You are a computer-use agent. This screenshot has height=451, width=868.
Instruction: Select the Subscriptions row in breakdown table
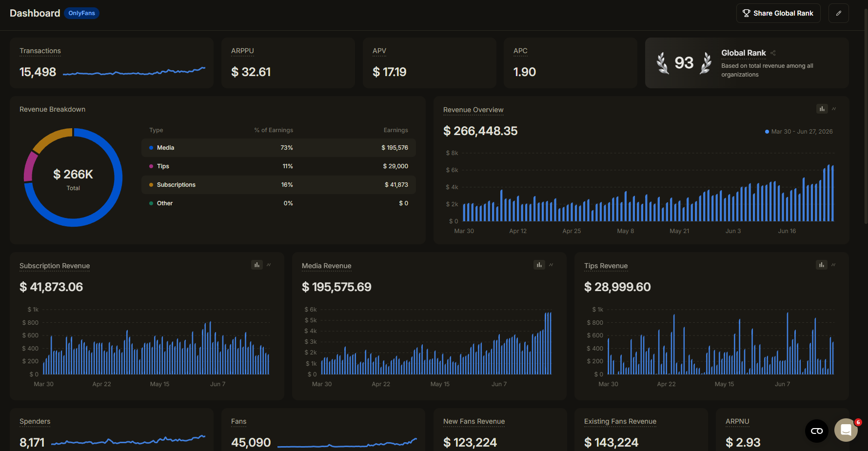coord(278,185)
